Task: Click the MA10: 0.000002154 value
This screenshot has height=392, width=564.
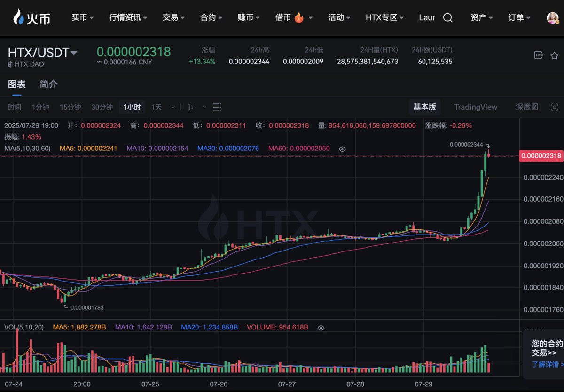Action: click(x=157, y=149)
